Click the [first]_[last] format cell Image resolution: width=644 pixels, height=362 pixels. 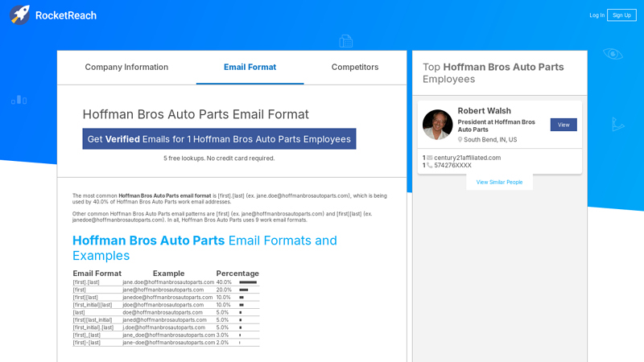pyautogui.click(x=86, y=335)
